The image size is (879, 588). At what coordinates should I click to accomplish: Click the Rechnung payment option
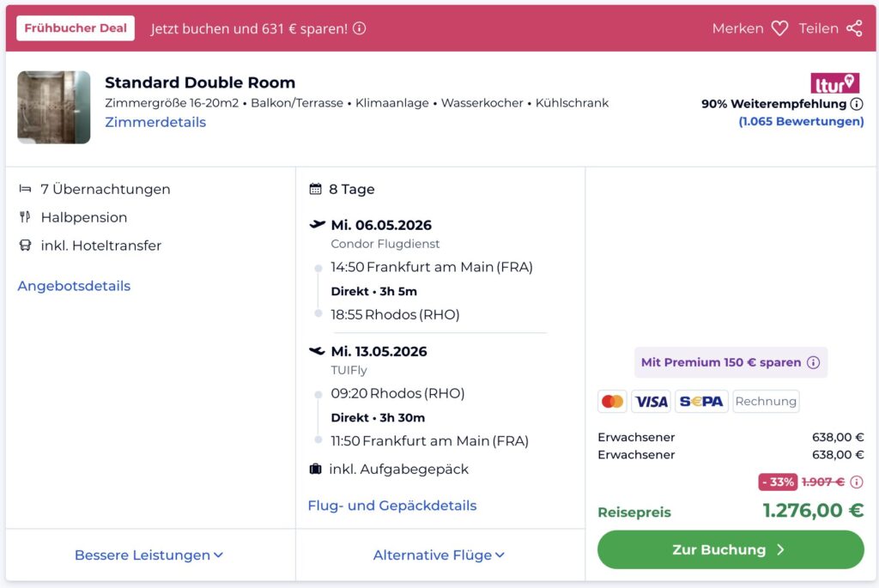pos(766,401)
